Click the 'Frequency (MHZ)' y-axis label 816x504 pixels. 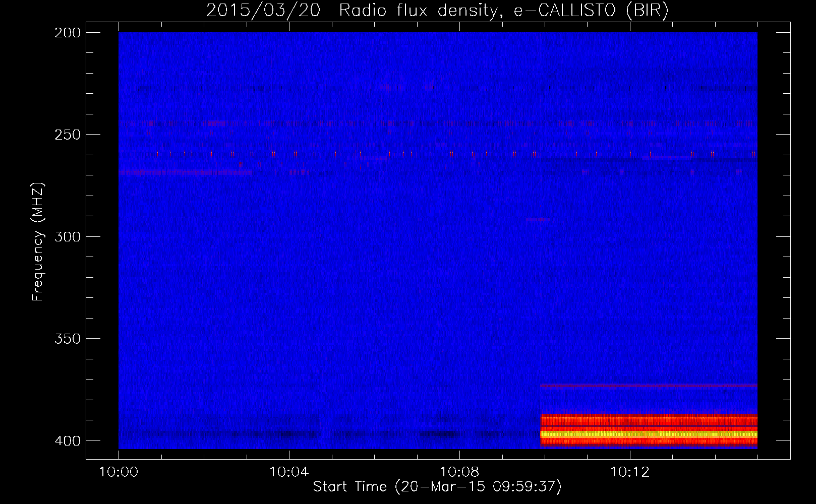(x=38, y=242)
